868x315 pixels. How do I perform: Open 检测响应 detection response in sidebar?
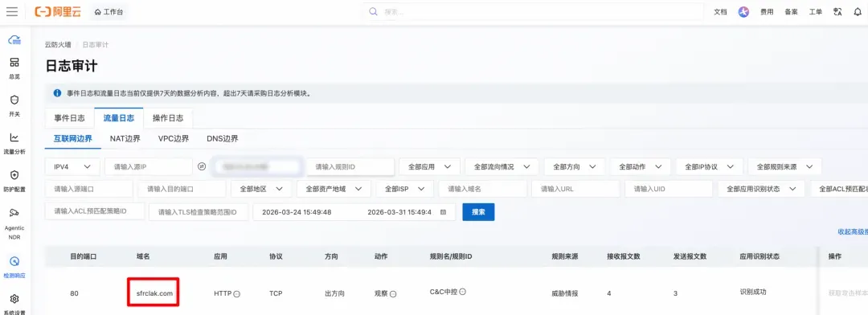(x=15, y=266)
